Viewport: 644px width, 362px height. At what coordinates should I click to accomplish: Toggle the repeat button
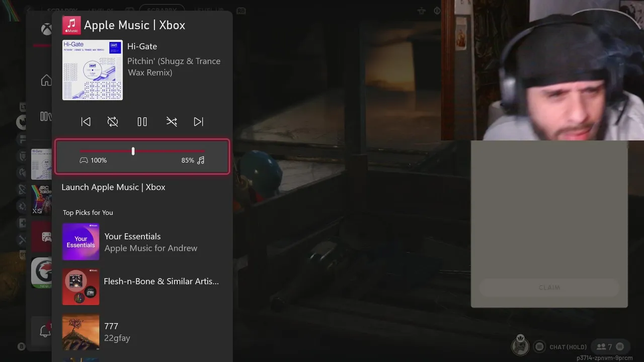113,122
